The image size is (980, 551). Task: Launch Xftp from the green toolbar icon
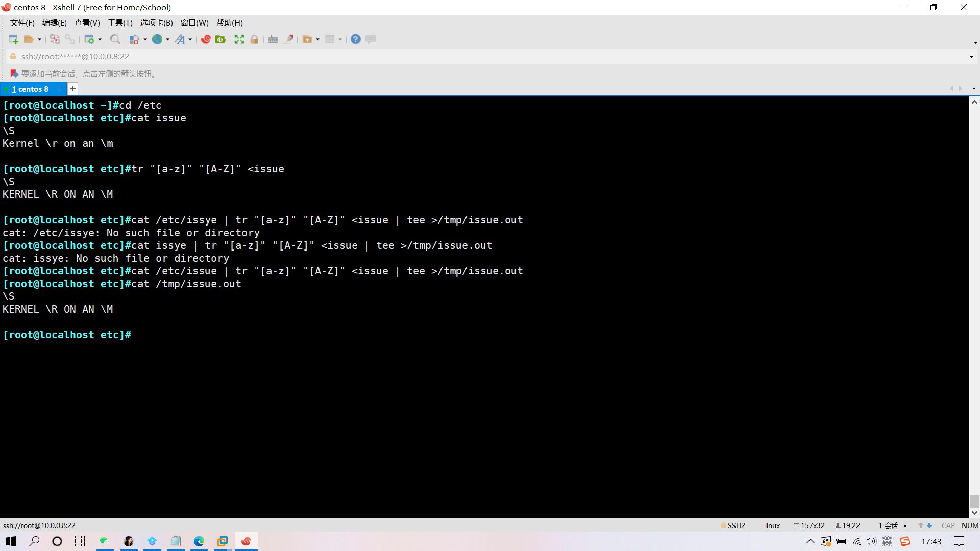pyautogui.click(x=220, y=39)
